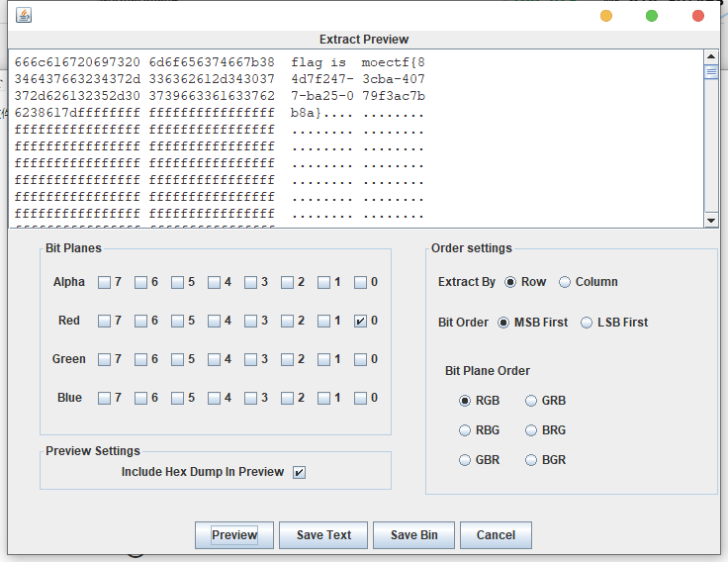
Task: Uncheck the Red bit plane 0 checkbox
Action: [361, 322]
